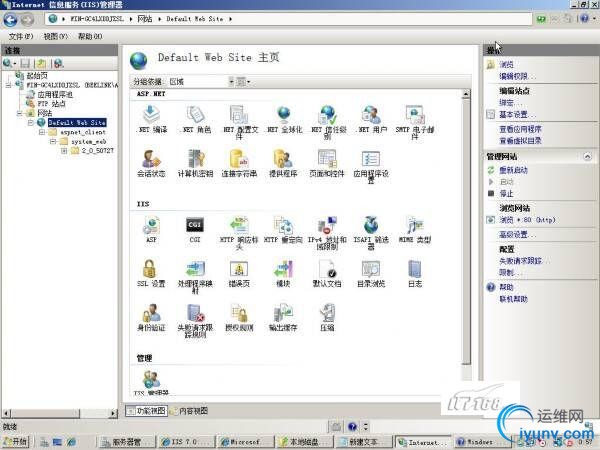Viewport: 600px width, 450px height.
Task: Open the .NET 全球化 feature icon
Action: [284, 119]
